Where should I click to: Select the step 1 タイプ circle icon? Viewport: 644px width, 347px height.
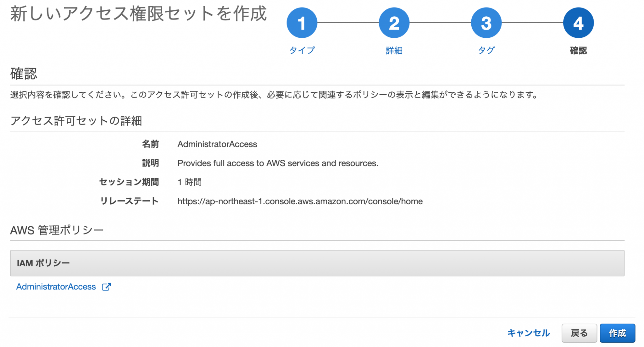pyautogui.click(x=302, y=22)
